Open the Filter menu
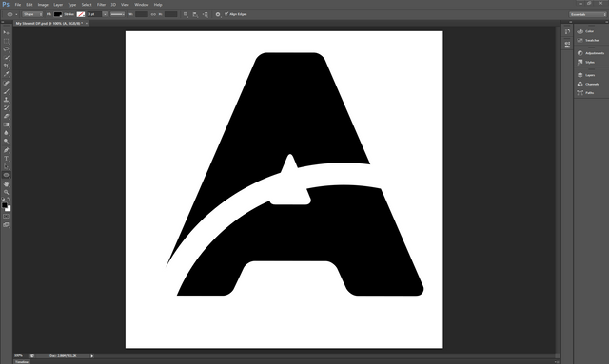This screenshot has height=364, width=609. pyautogui.click(x=102, y=5)
